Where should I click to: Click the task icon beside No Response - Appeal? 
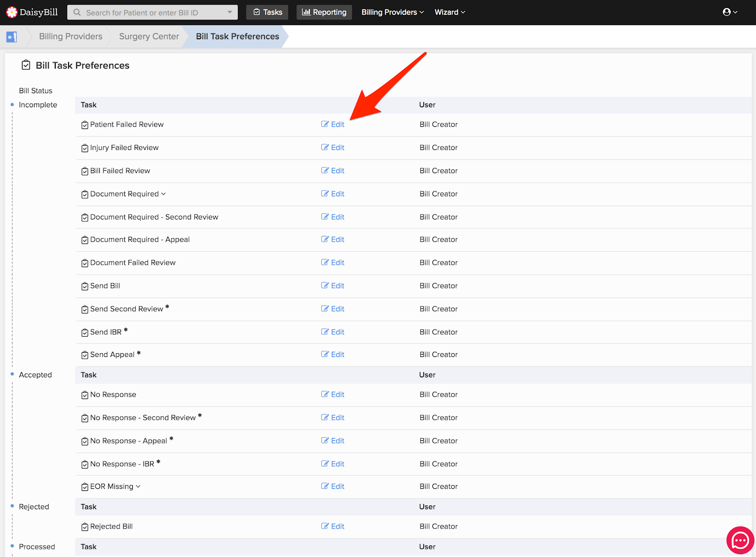(85, 441)
